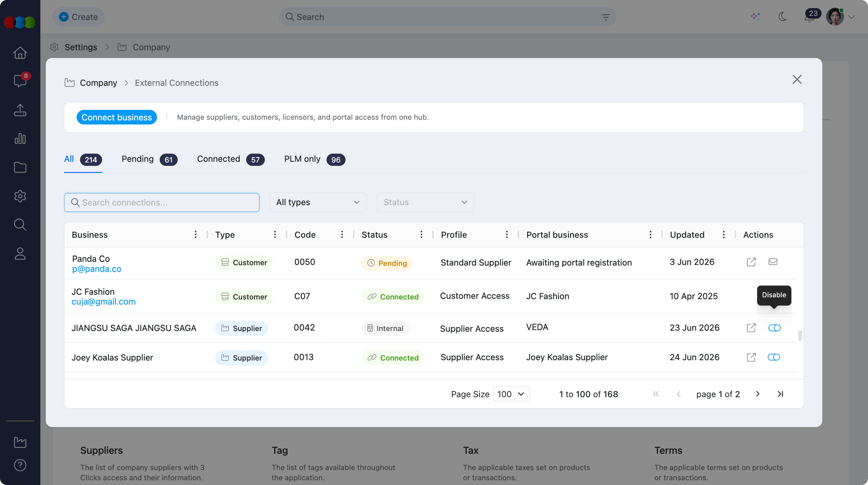Change Page Size dropdown from 100
868x485 pixels.
511,394
